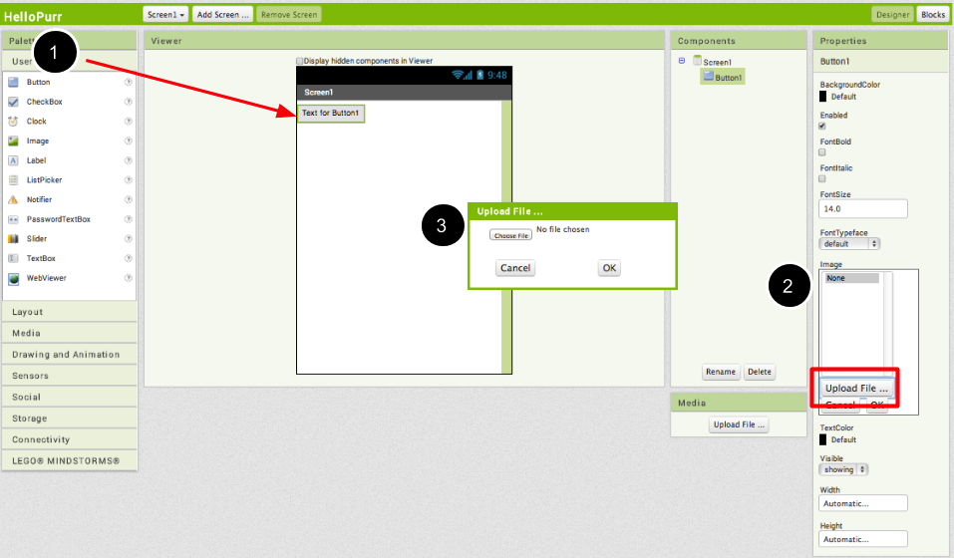Toggle the Enabled checkbox
Image resolution: width=954 pixels, height=560 pixels.
pos(822,127)
